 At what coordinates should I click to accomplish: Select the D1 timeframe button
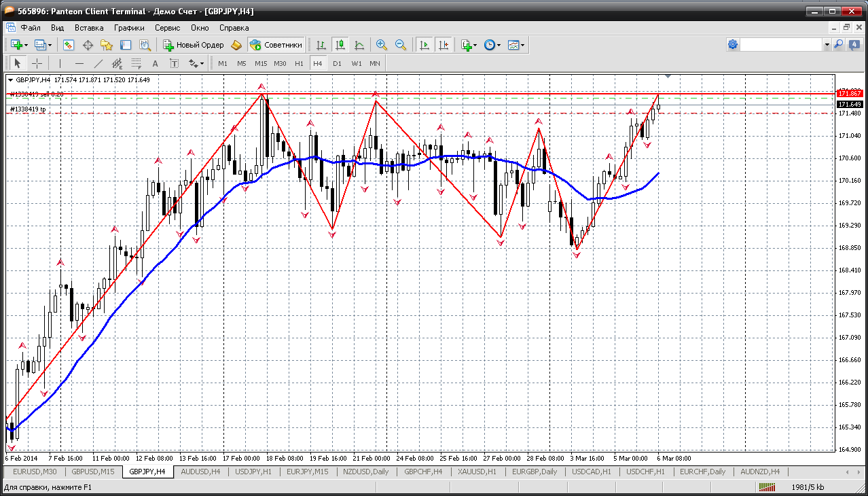(337, 63)
